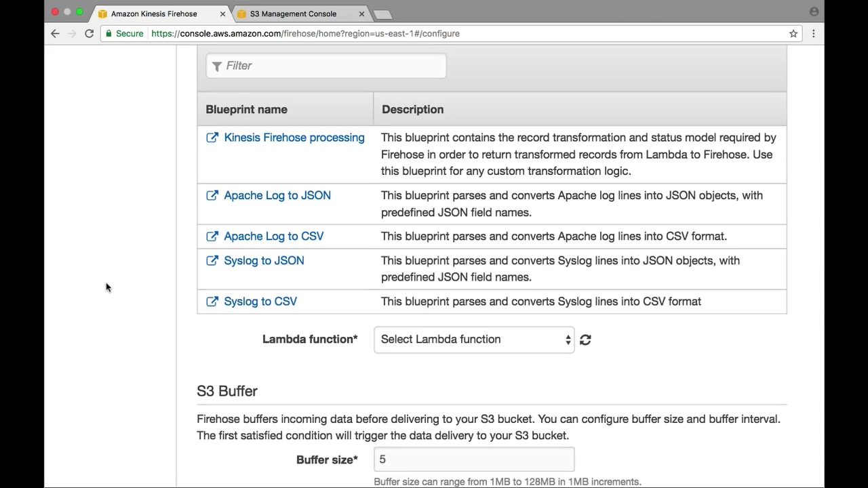This screenshot has height=488, width=868.
Task: Open the Syslog to JSON blueprint link
Action: tap(264, 260)
